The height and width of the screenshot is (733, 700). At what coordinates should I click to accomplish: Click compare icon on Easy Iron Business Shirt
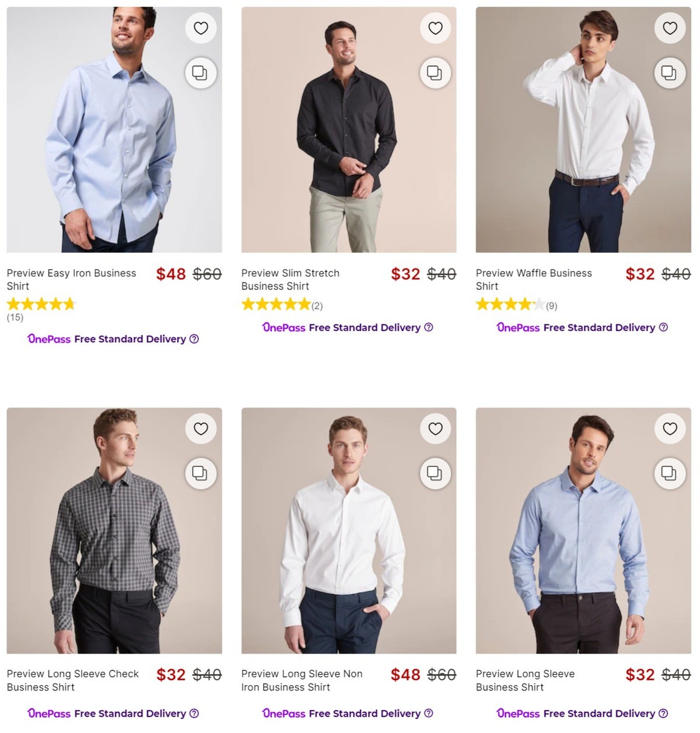(201, 73)
